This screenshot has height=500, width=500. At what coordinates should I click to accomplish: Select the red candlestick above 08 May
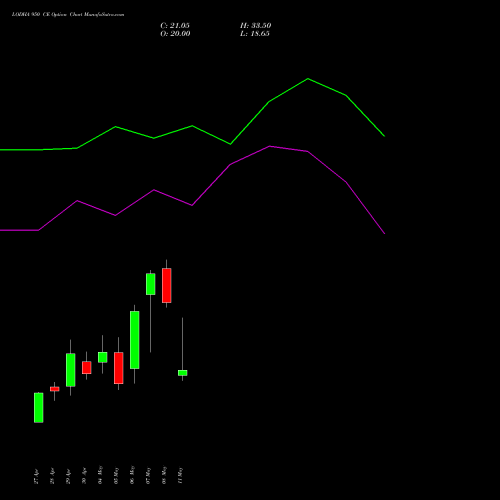(x=167, y=286)
